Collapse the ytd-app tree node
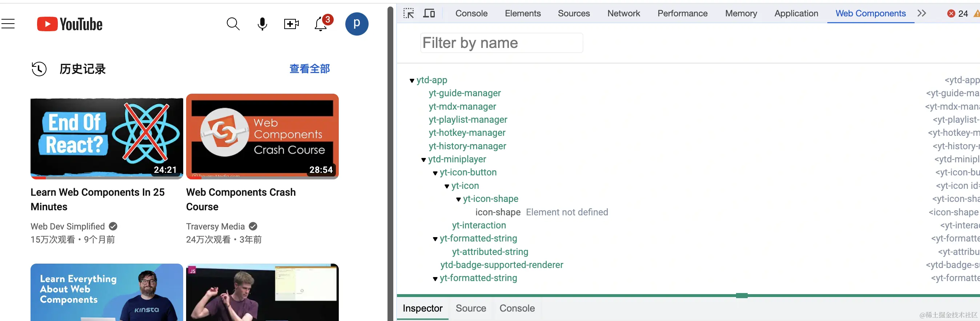The height and width of the screenshot is (321, 980). [411, 81]
